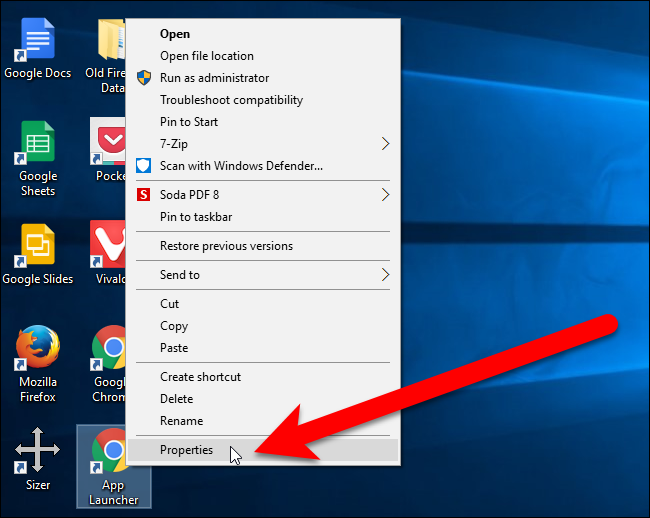Click the Google Sheets label text
Viewport: 650px width, 518px height.
pos(38,183)
